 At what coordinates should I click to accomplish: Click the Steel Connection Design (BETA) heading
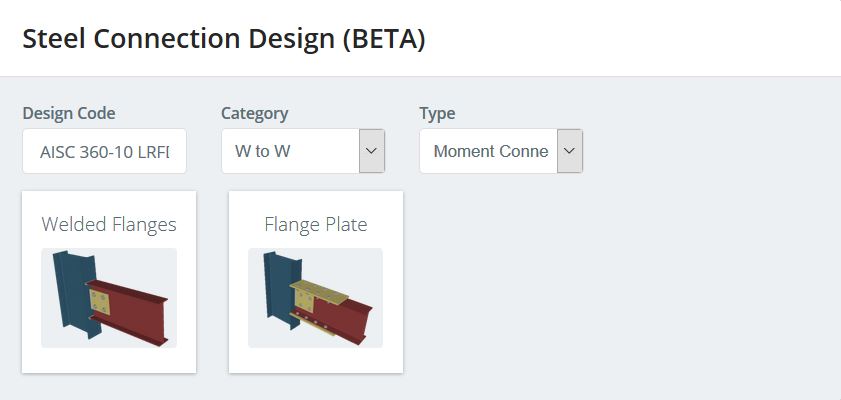(x=224, y=39)
